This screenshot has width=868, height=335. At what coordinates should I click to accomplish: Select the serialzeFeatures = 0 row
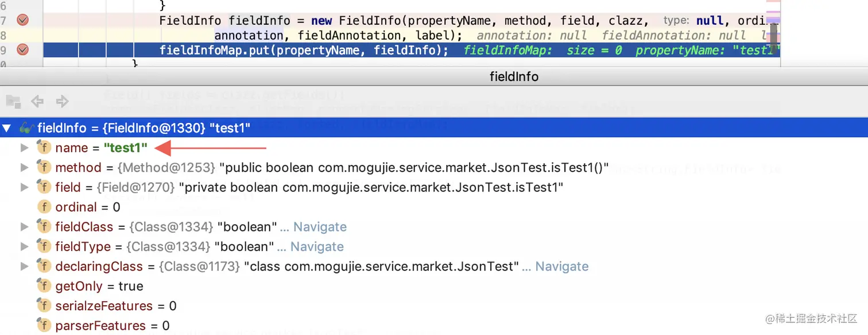(115, 306)
